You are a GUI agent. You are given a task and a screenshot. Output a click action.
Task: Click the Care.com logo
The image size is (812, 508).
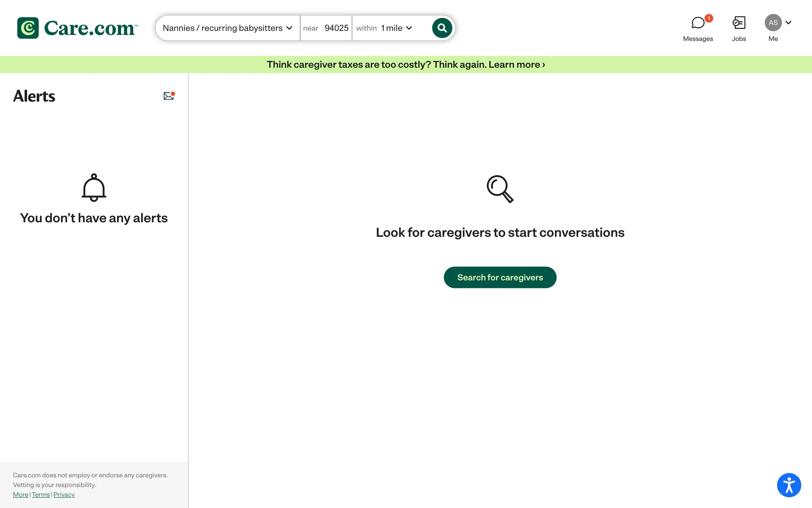click(x=77, y=28)
